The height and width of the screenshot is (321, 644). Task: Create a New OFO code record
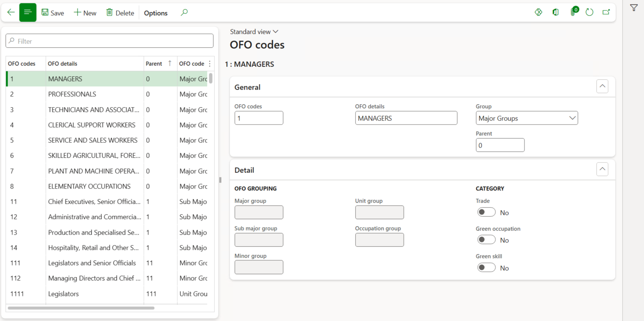pos(85,13)
